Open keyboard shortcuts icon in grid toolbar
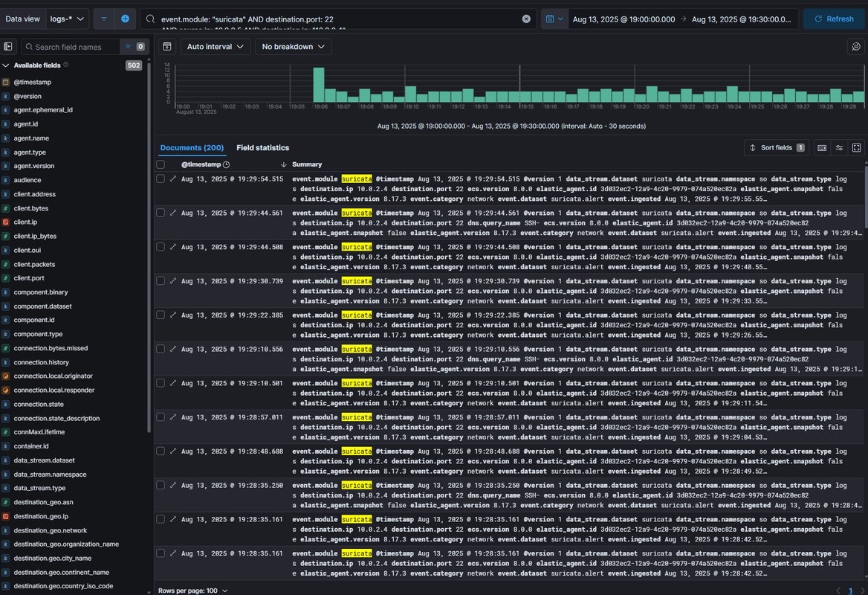This screenshot has height=595, width=868. click(822, 148)
